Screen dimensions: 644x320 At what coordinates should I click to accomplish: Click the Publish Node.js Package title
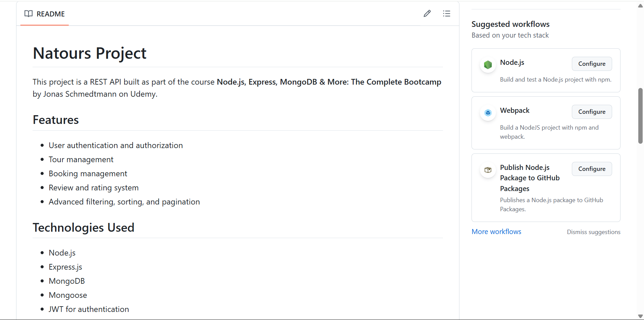tap(530, 178)
